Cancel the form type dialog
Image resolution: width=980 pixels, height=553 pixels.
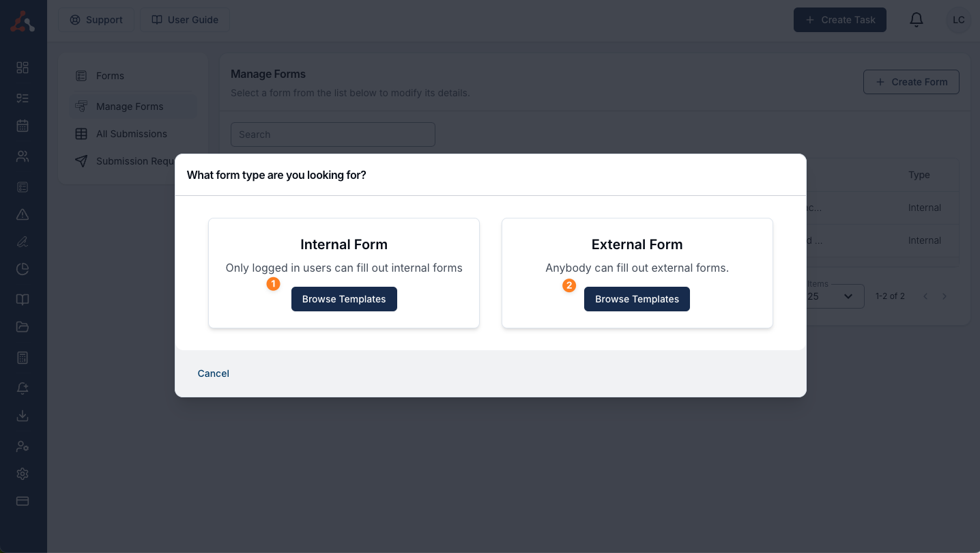213,373
